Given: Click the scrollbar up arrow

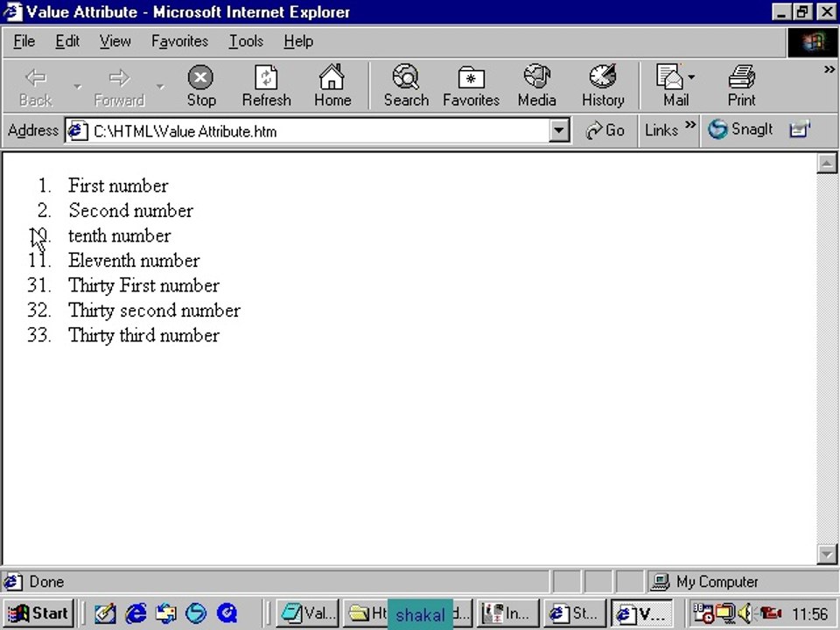Looking at the screenshot, I should pyautogui.click(x=827, y=164).
